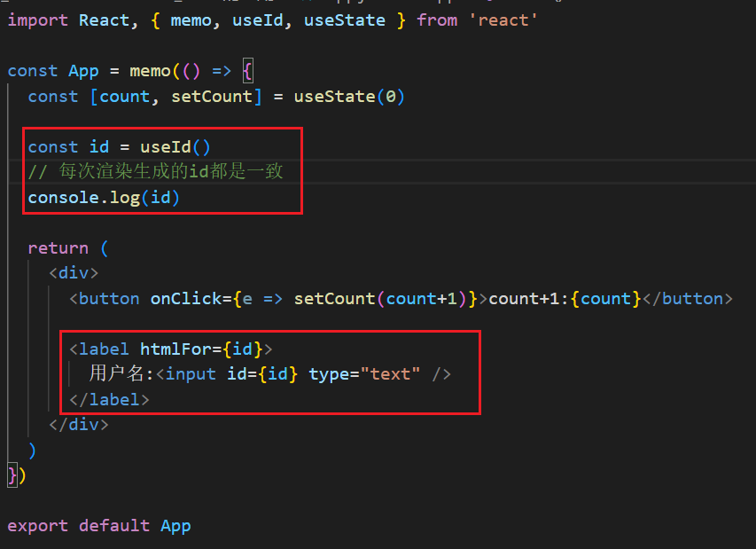Place cursor on the memo import identifier
The height and width of the screenshot is (549, 756).
(x=191, y=20)
